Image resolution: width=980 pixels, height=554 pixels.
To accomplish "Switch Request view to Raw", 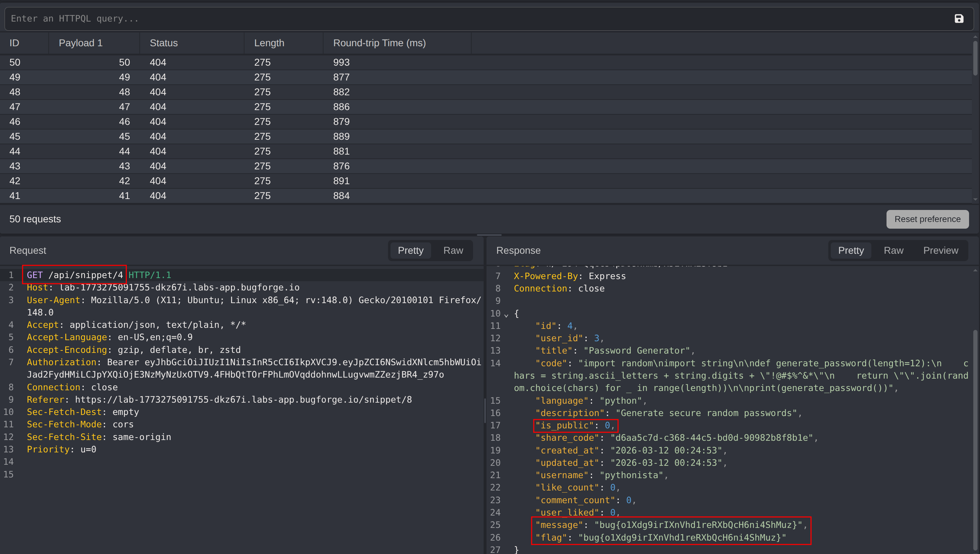I will pos(453,251).
